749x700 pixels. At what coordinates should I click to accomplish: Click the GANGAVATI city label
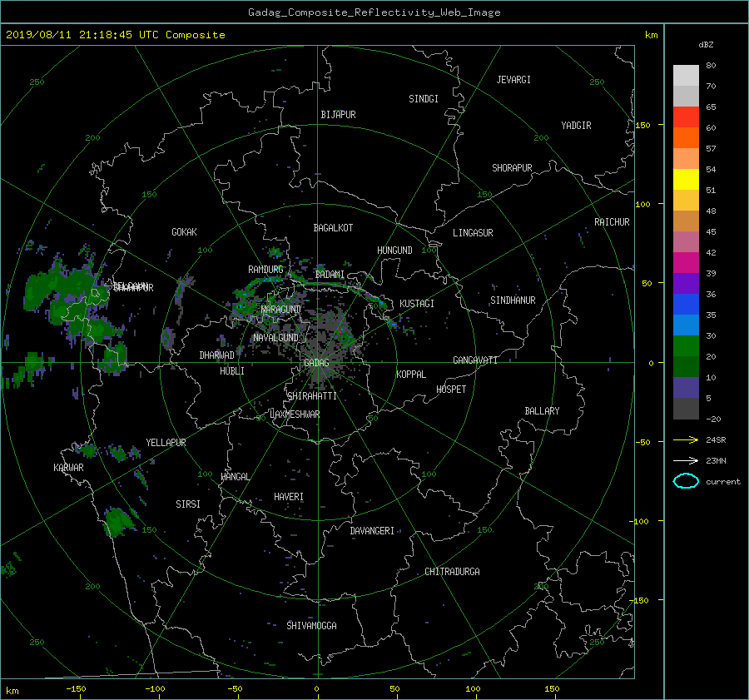[x=475, y=360]
